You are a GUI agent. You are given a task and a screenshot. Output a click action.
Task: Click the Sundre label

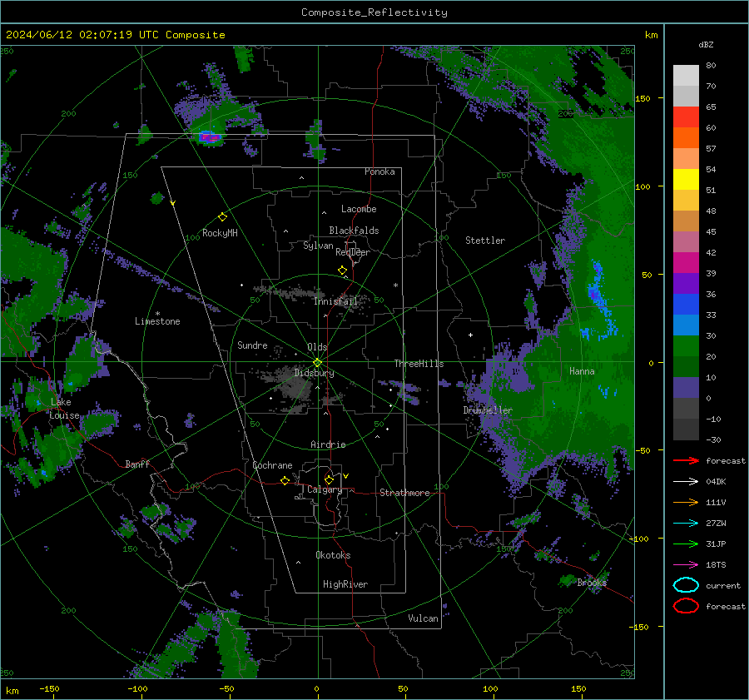pyautogui.click(x=252, y=345)
